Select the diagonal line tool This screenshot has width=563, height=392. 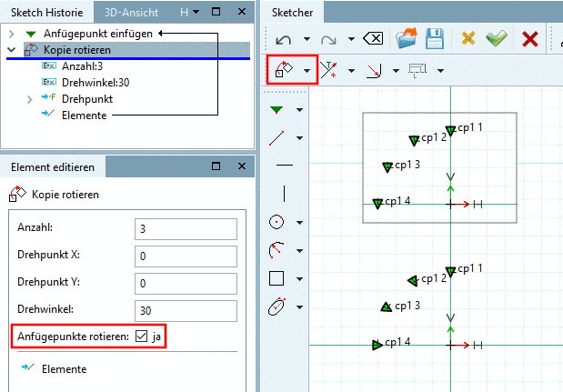(x=276, y=138)
